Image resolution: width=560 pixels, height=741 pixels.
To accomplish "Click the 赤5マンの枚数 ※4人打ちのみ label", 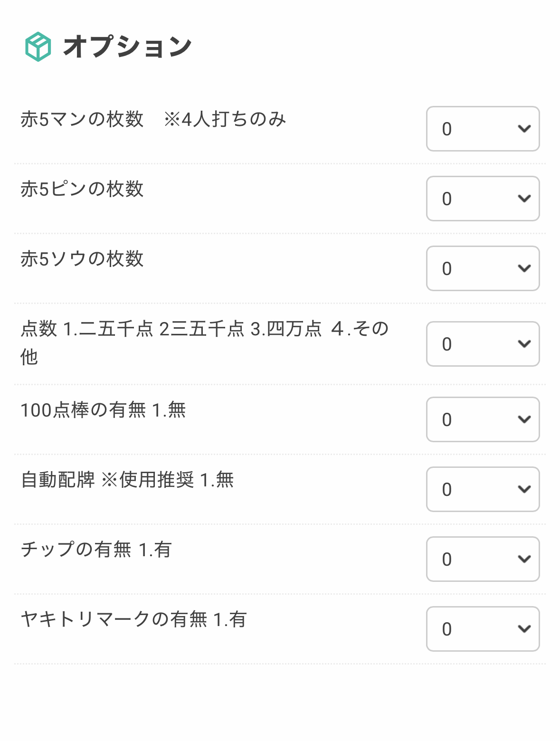I will pos(153,119).
